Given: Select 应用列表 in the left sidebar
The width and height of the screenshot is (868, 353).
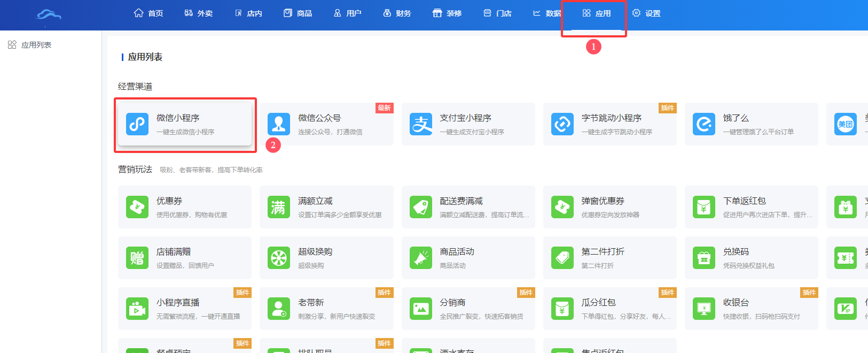Looking at the screenshot, I should pyautogui.click(x=30, y=45).
